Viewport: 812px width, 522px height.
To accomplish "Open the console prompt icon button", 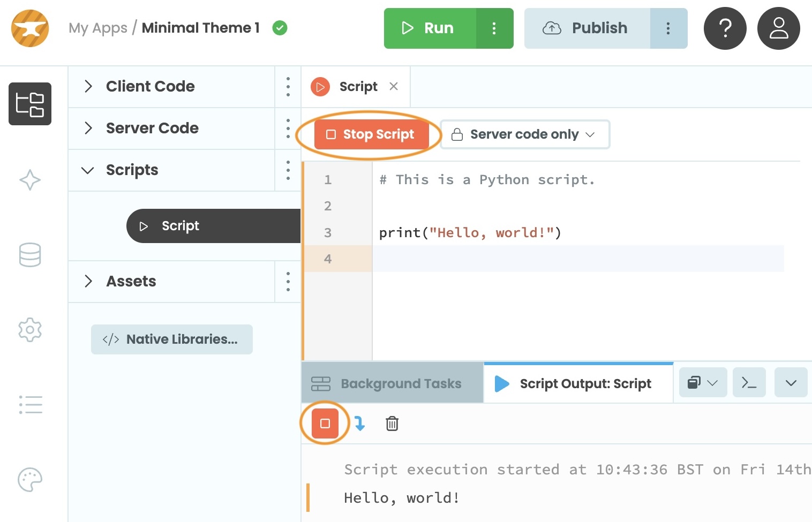I will click(749, 382).
